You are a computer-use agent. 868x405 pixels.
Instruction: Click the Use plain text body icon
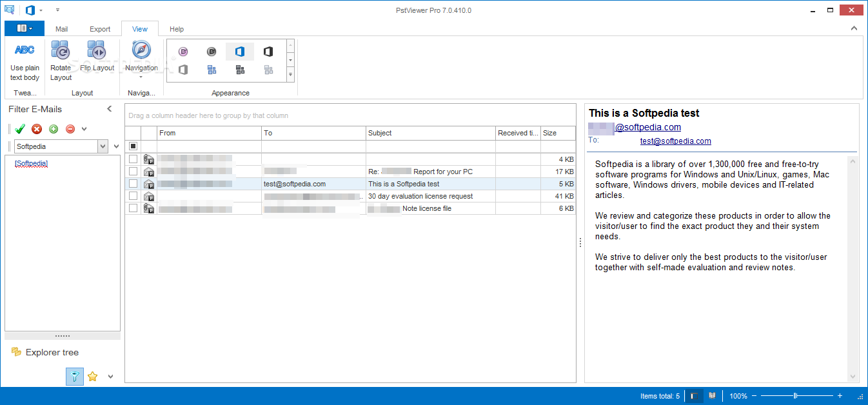point(25,50)
